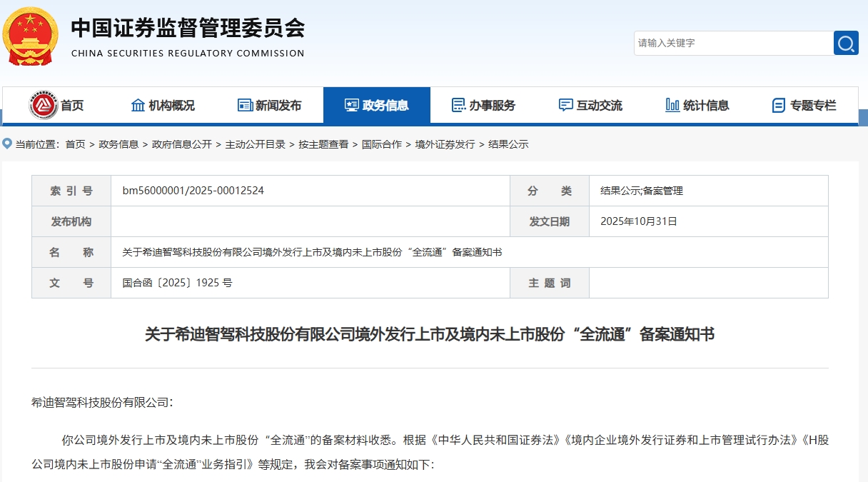Image resolution: width=868 pixels, height=482 pixels.
Task: Click the 分类 label cell
Action: [x=550, y=191]
